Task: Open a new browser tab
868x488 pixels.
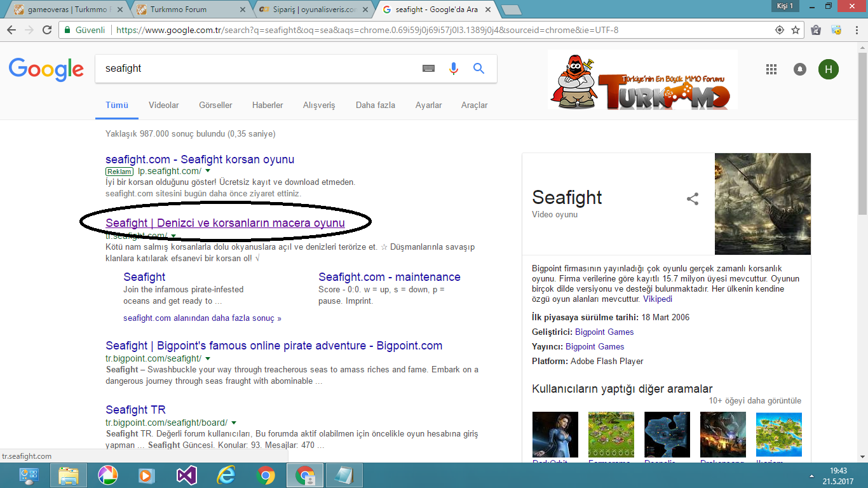Action: [511, 10]
